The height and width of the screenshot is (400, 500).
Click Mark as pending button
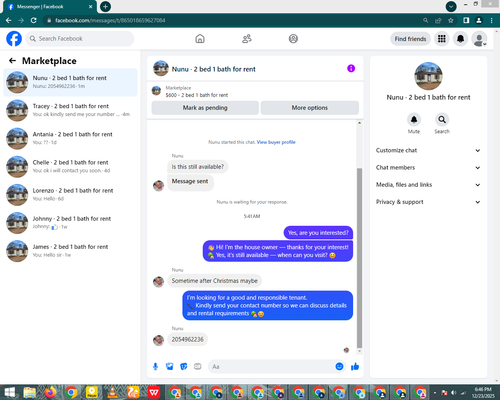(205, 108)
